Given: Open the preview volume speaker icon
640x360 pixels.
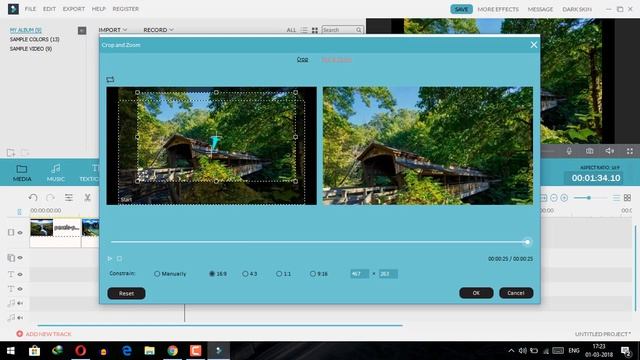Looking at the screenshot, I should 610,151.
